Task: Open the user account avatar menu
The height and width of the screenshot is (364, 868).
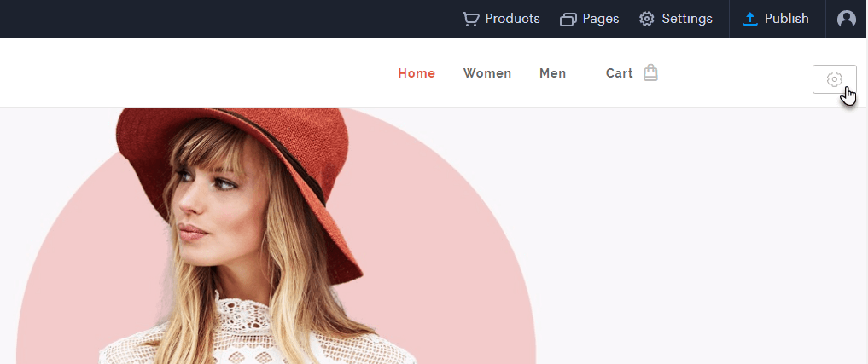Action: [847, 19]
